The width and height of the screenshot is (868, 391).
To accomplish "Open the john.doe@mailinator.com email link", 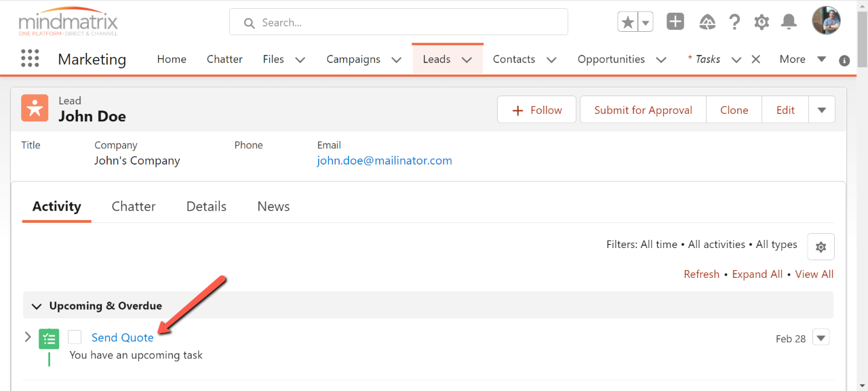I will [x=384, y=161].
